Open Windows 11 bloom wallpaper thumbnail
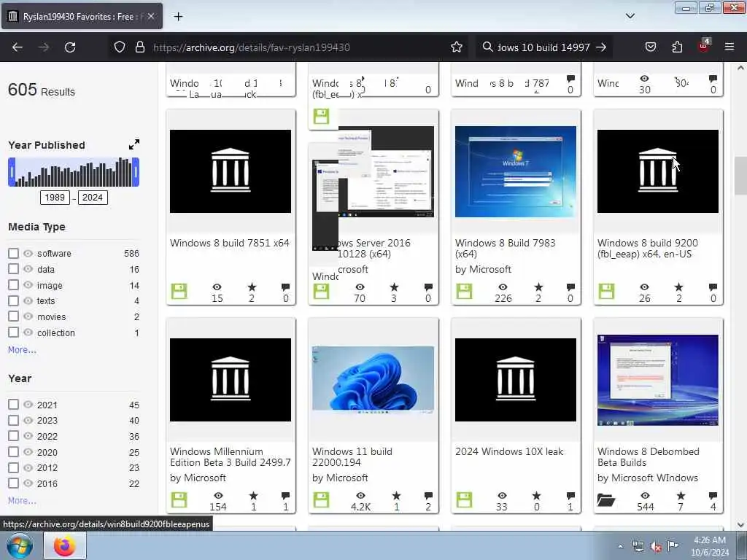 pos(373,379)
